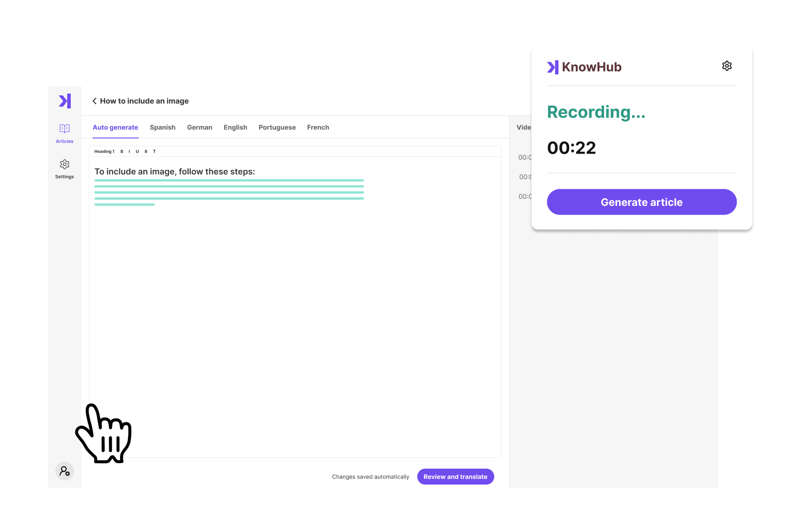Toggle italic formatting in the editor
Image resolution: width=800 pixels, height=532 pixels.
click(x=129, y=151)
